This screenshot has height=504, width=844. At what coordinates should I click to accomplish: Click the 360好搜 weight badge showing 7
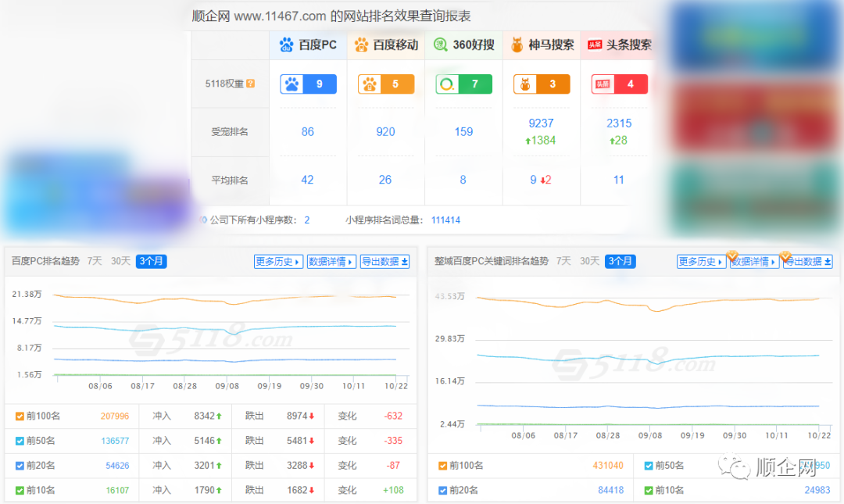click(463, 84)
